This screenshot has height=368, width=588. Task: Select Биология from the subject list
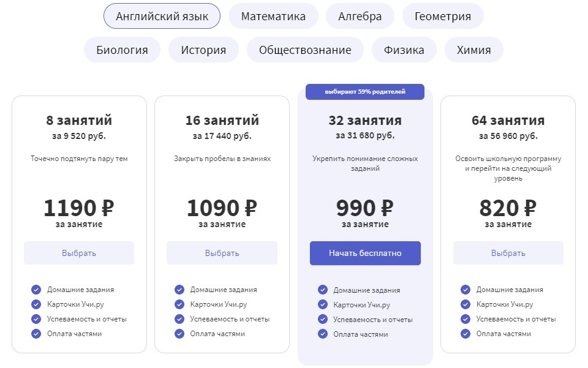(122, 50)
